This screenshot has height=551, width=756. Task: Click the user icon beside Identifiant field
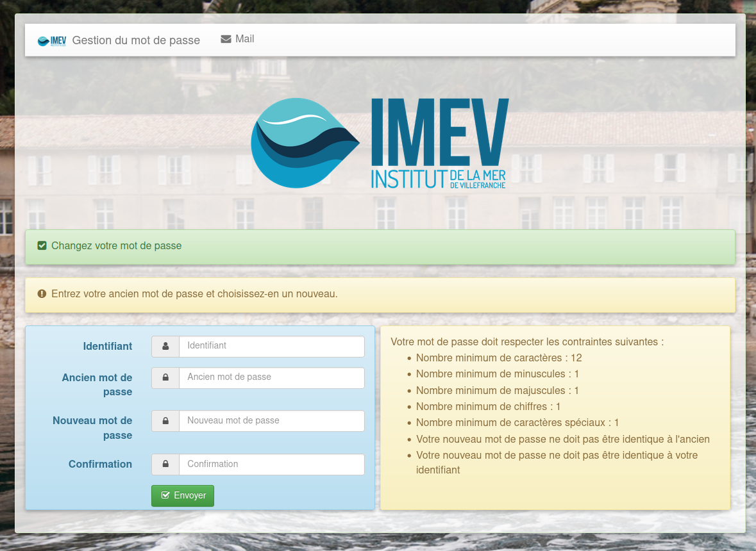click(x=165, y=347)
